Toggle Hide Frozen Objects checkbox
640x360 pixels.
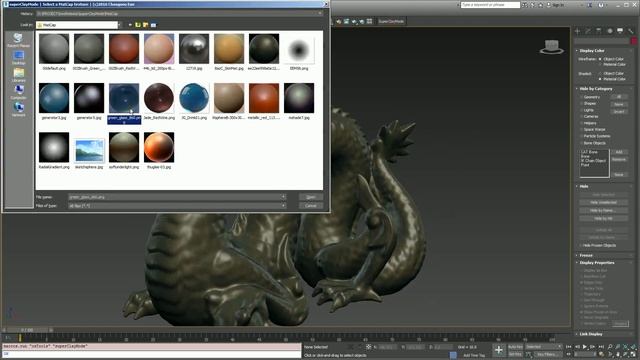(x=581, y=246)
